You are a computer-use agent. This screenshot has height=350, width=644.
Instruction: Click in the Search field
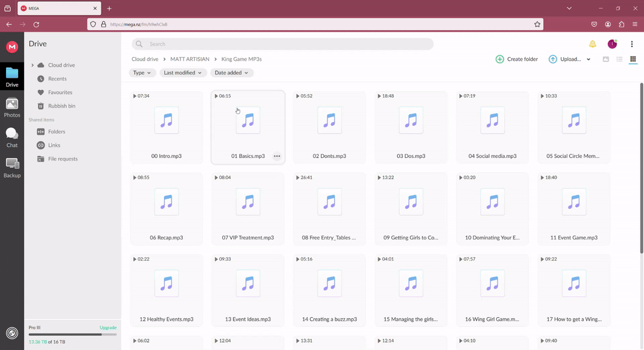pos(283,44)
